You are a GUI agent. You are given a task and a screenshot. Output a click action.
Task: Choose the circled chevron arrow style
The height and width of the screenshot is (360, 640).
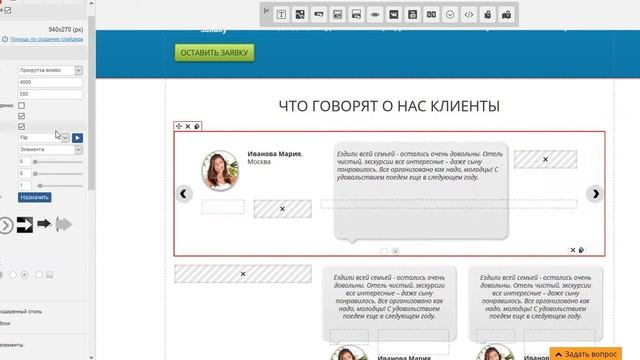(x=6, y=225)
